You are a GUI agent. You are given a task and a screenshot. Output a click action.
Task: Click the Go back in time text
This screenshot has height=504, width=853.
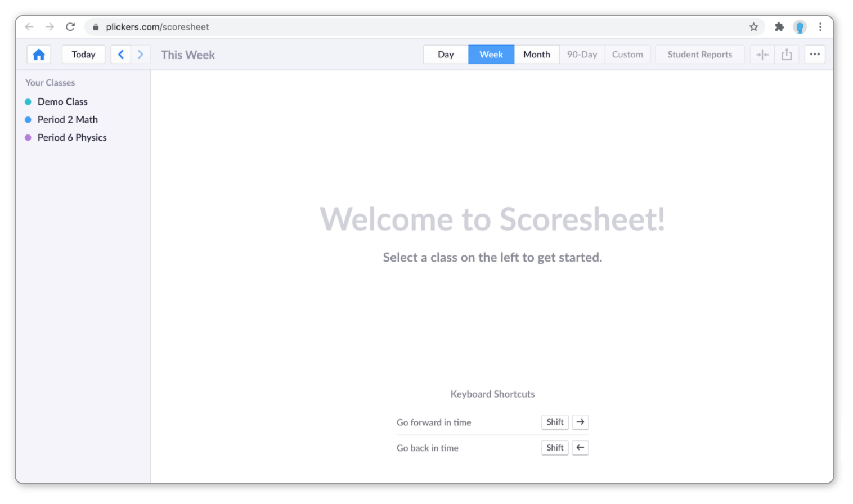pos(428,448)
